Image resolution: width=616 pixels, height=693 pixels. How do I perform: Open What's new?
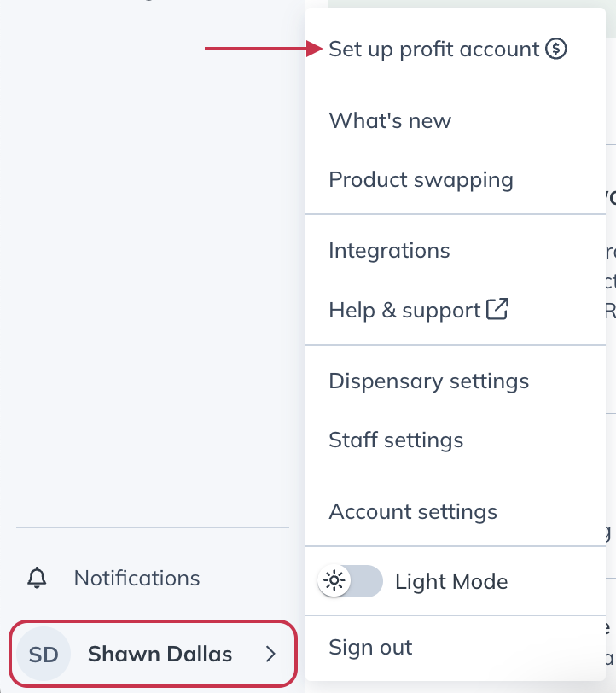point(456,120)
